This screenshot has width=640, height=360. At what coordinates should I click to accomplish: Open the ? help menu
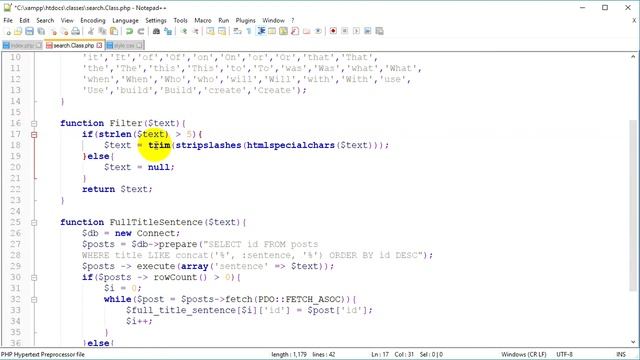pyautogui.click(x=293, y=20)
